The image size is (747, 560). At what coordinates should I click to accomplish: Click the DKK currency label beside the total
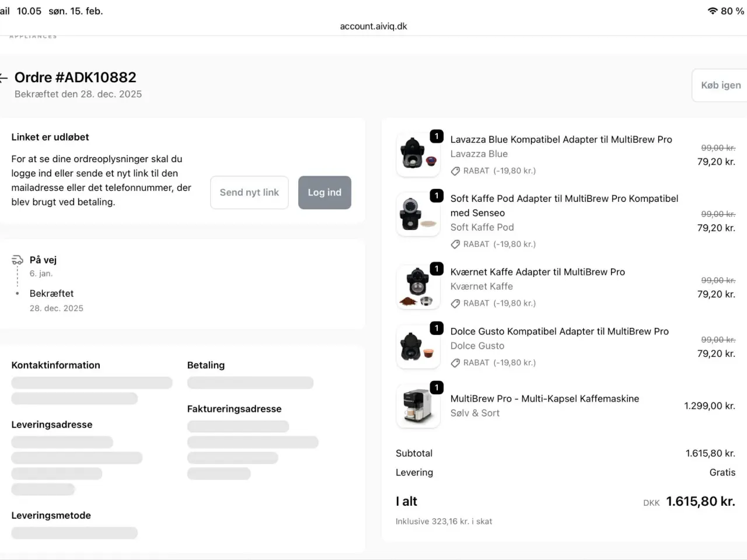[651, 503]
